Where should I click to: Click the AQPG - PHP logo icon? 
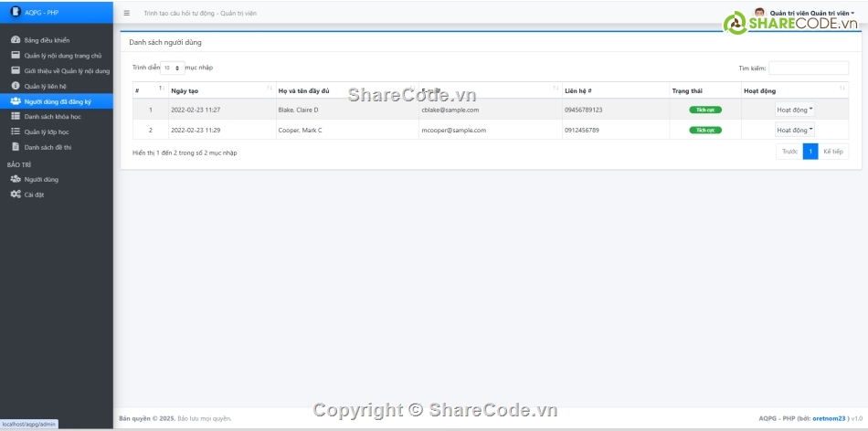pos(15,12)
